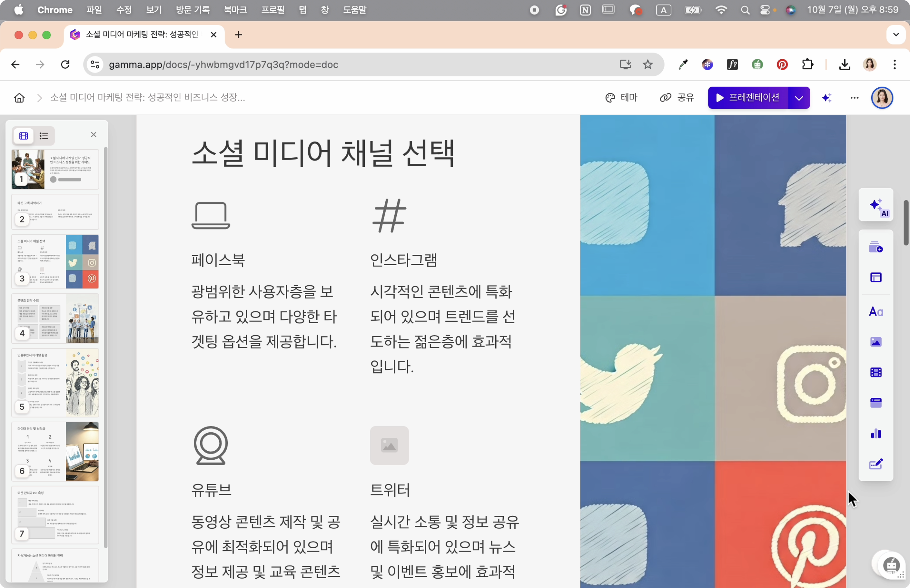Open the 수정 menu
Viewport: 910px width, 588px height.
coord(124,10)
